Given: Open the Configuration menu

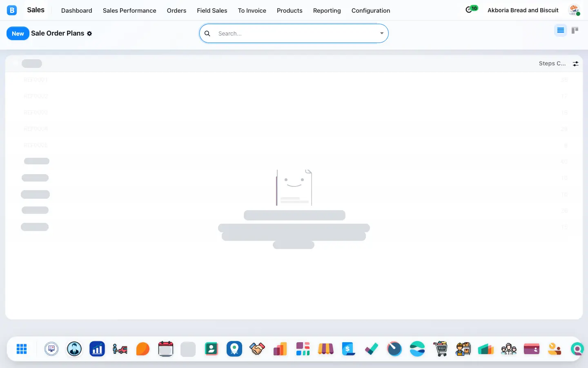Looking at the screenshot, I should [371, 11].
